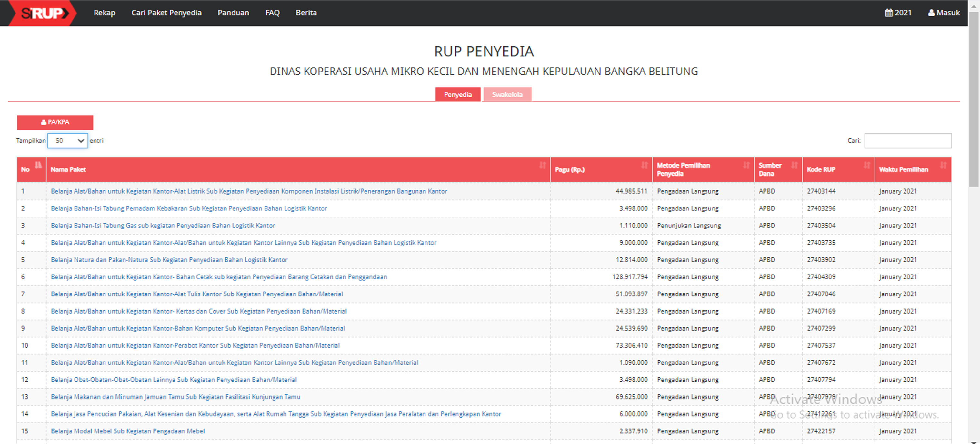Click the Masuk user icon
Image resolution: width=980 pixels, height=444 pixels.
931,13
